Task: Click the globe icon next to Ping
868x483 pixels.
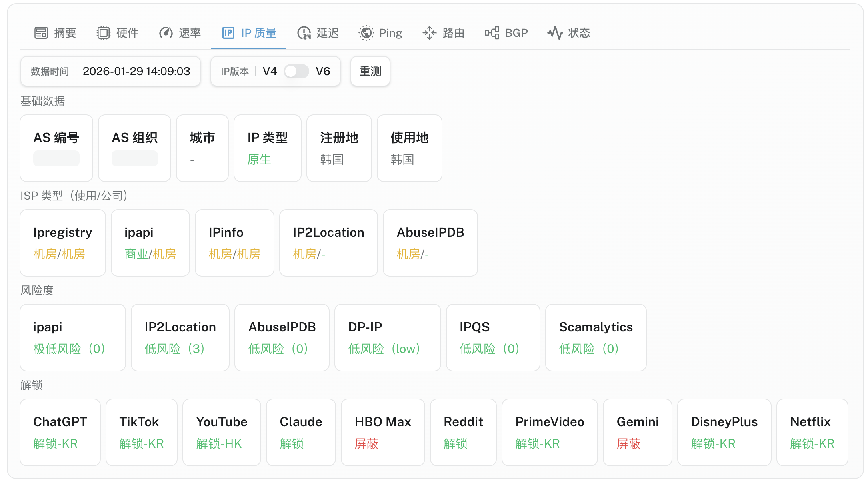Action: pyautogui.click(x=366, y=33)
